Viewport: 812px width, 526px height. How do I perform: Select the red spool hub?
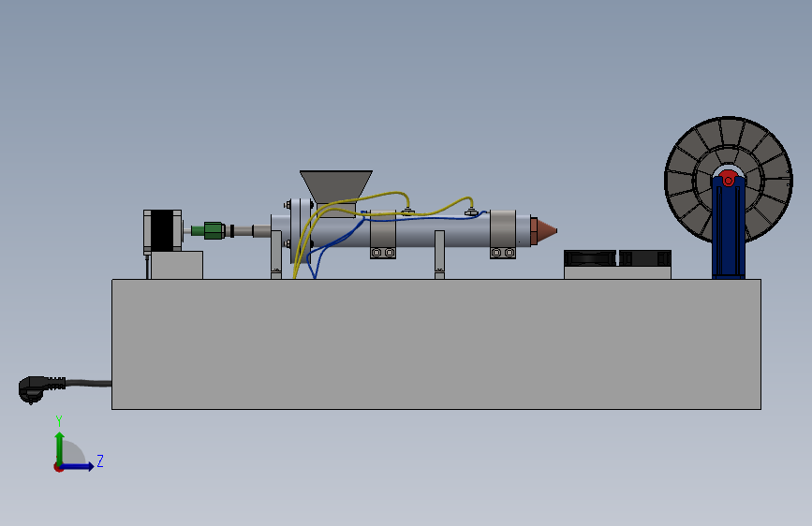[x=728, y=179]
